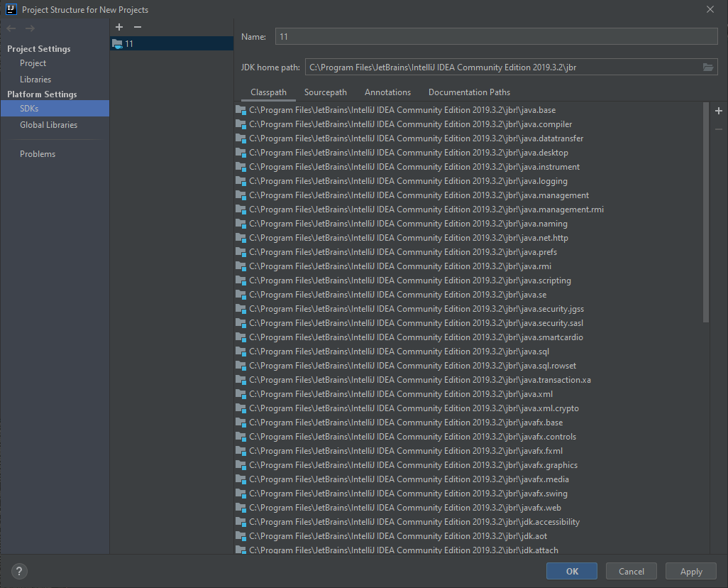
Task: Select the 11 SDK folder icon in list
Action: point(117,44)
